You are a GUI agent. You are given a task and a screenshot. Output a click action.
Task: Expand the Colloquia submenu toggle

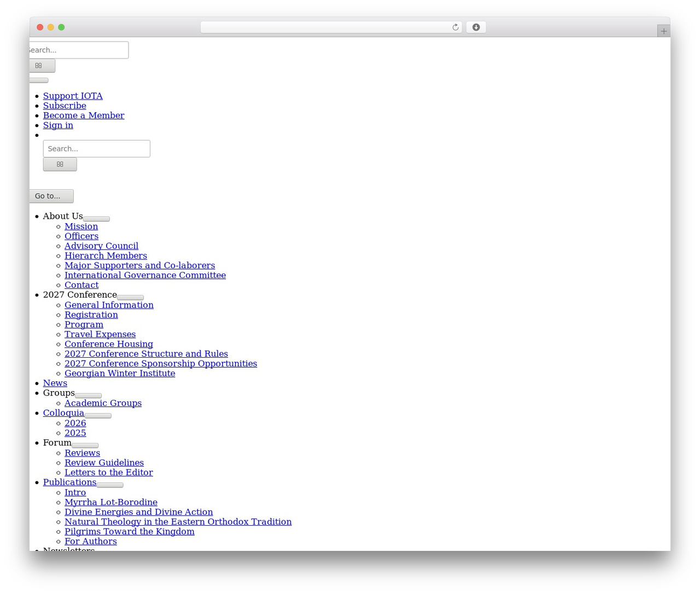pos(98,416)
